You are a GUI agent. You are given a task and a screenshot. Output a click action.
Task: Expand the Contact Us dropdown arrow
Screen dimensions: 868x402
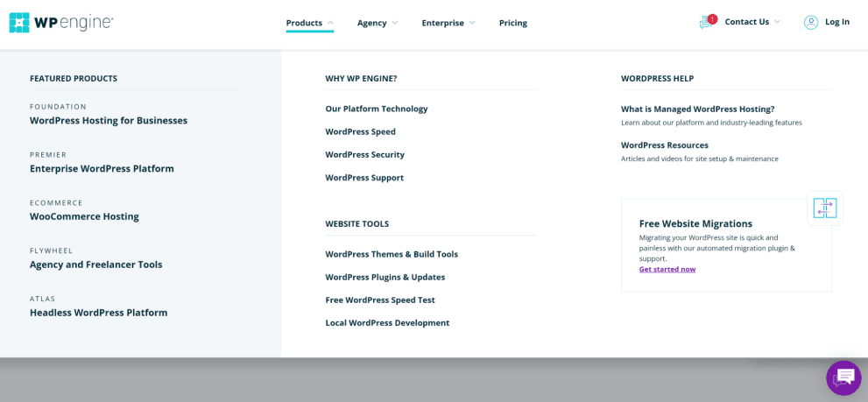[x=777, y=22]
